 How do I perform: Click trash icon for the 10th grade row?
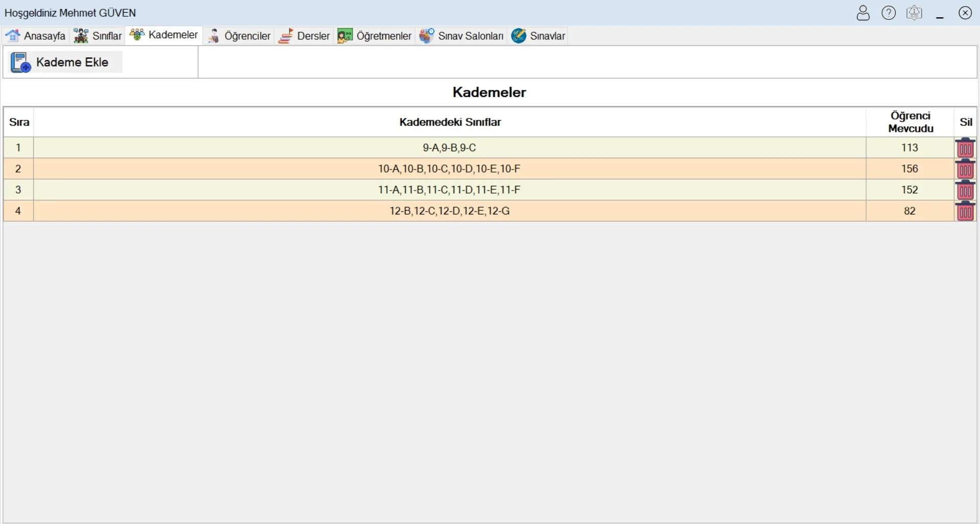click(965, 169)
